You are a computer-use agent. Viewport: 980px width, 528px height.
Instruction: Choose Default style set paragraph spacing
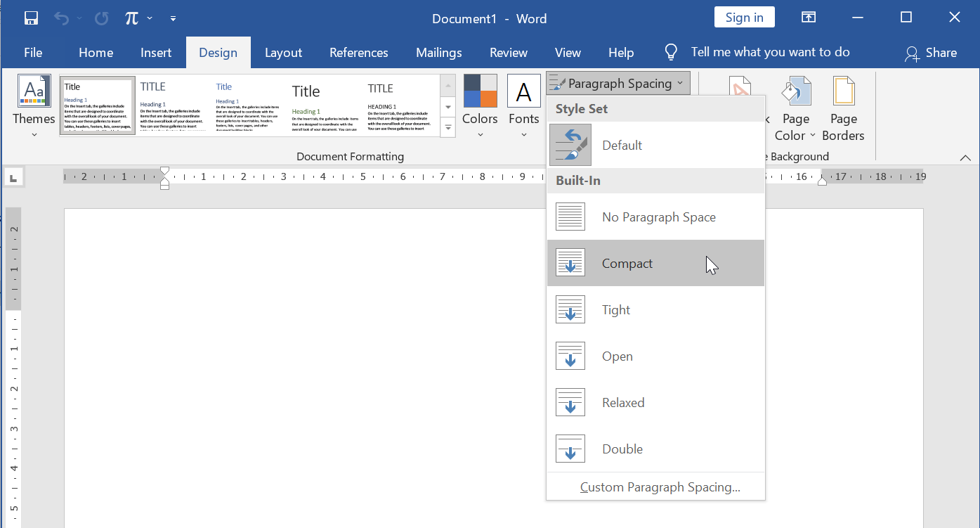click(655, 145)
